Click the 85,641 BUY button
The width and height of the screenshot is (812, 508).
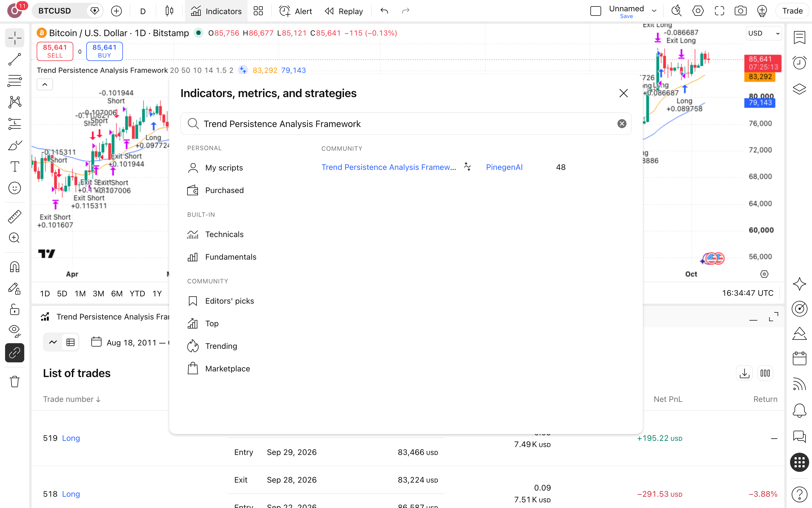pos(104,51)
